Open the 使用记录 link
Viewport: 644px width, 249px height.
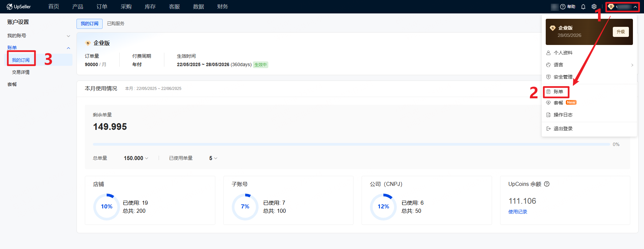tap(518, 212)
